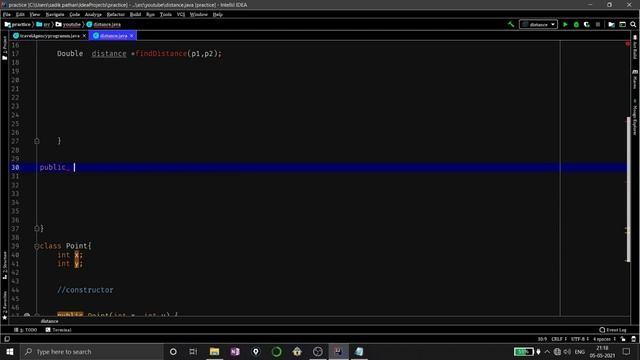Open the Edit menu
Viewport: 640px width, 360px height.
tap(20, 14)
